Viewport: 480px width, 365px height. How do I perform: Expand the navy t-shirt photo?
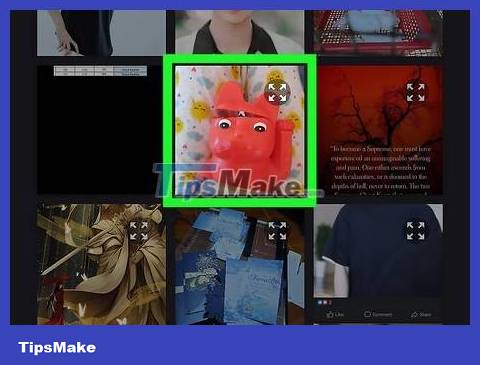(x=415, y=231)
